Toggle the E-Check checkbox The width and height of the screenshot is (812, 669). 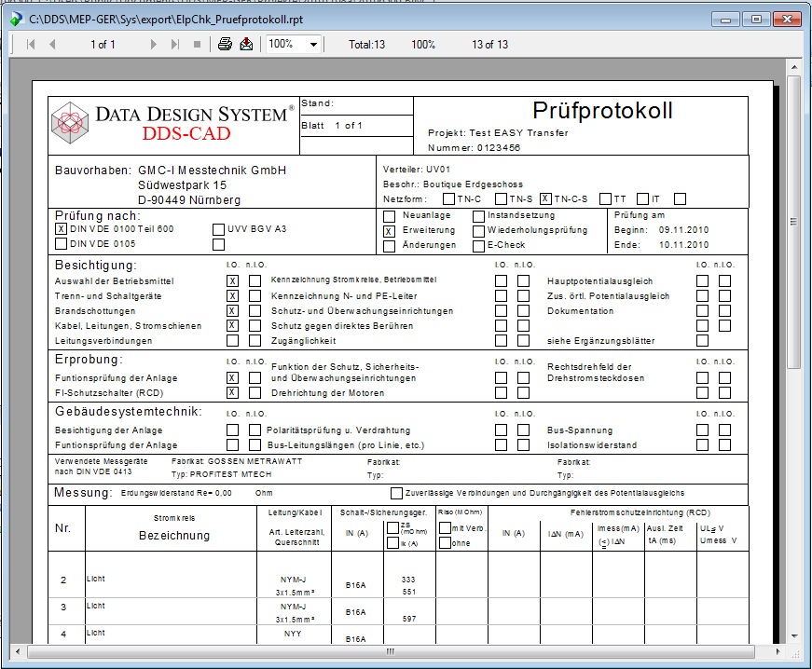[478, 246]
